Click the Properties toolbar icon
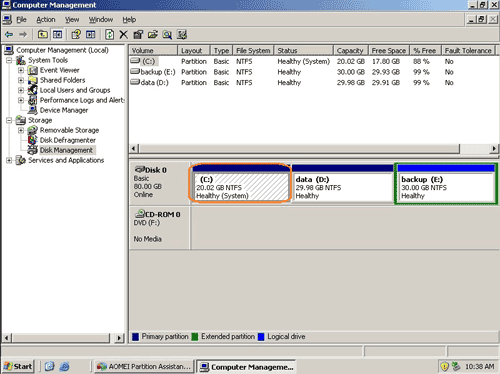 (x=138, y=34)
